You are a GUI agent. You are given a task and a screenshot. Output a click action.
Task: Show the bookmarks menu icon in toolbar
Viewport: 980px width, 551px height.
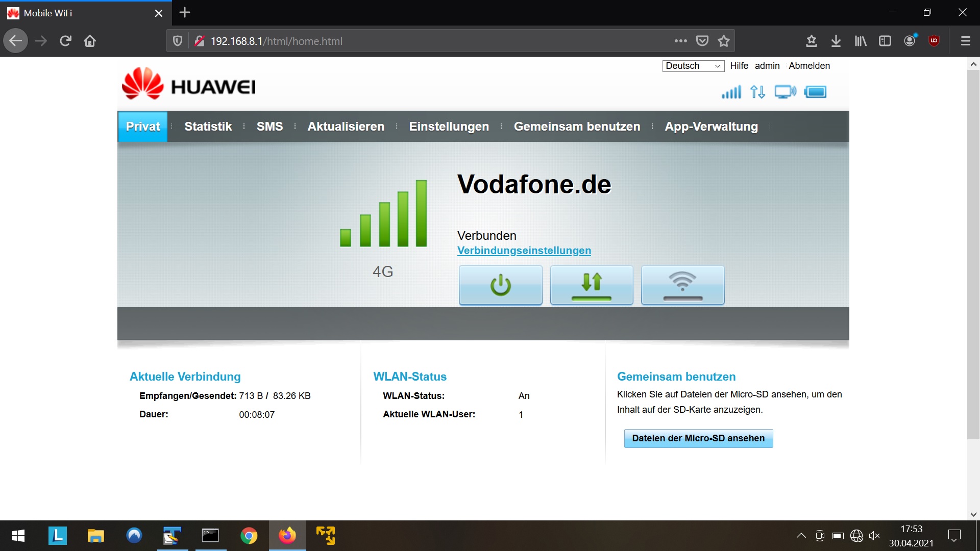[812, 41]
